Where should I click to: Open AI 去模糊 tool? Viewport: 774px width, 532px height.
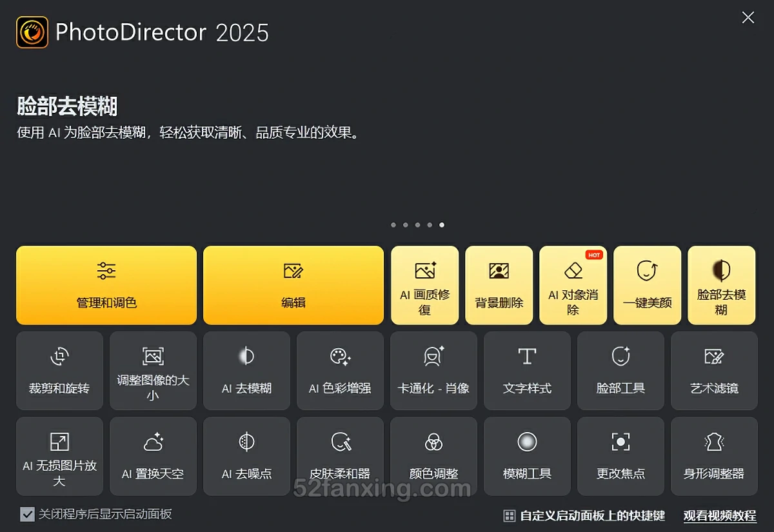[246, 371]
